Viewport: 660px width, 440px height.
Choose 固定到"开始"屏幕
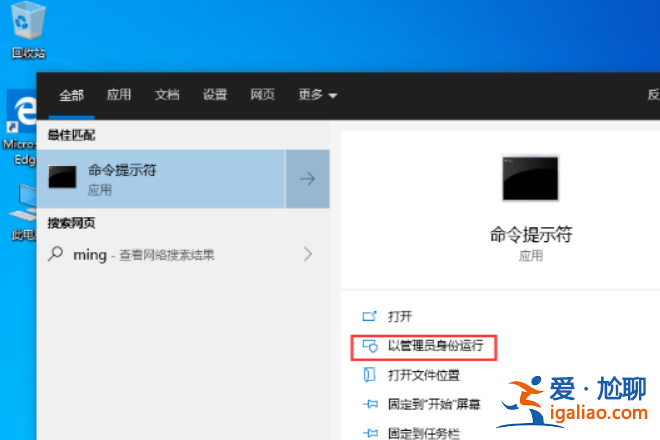pyautogui.click(x=434, y=405)
